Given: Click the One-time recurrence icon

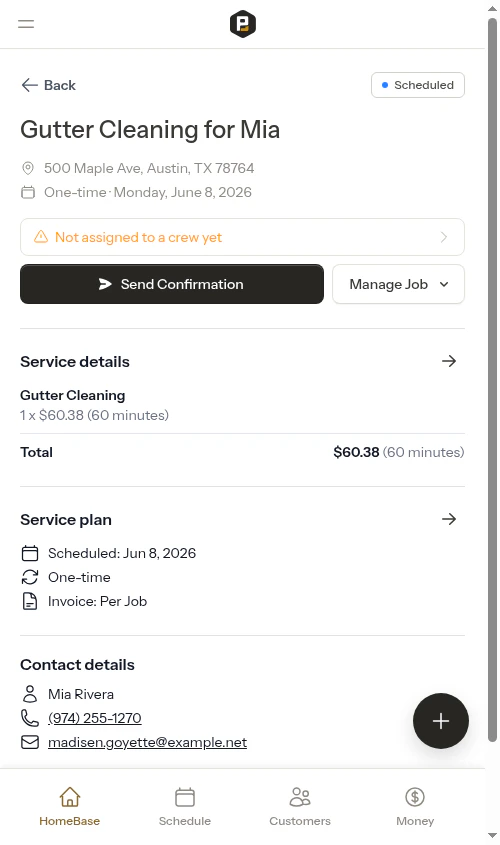Looking at the screenshot, I should 30,577.
